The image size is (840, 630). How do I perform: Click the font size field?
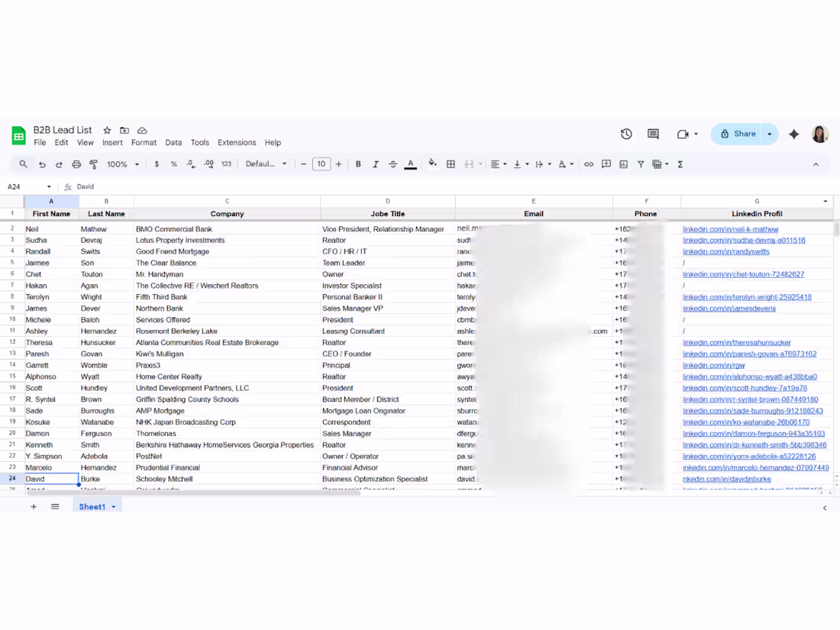click(321, 164)
